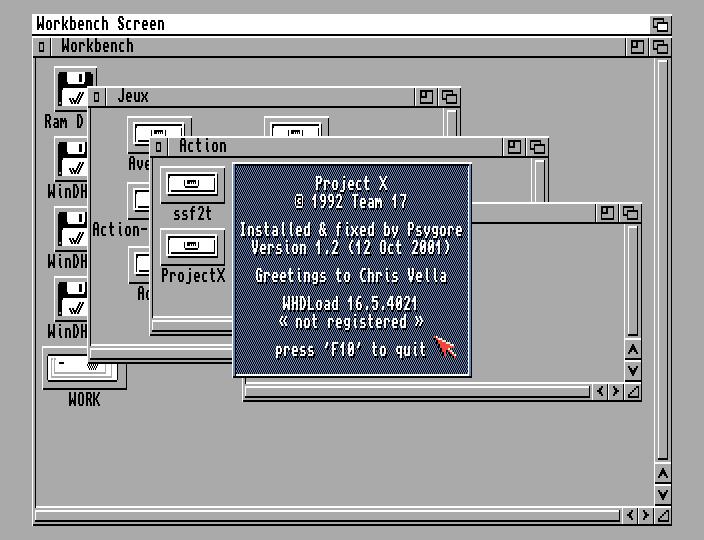Select WinDH disk icon directly below Ram Disk
The height and width of the screenshot is (540, 704).
71,159
